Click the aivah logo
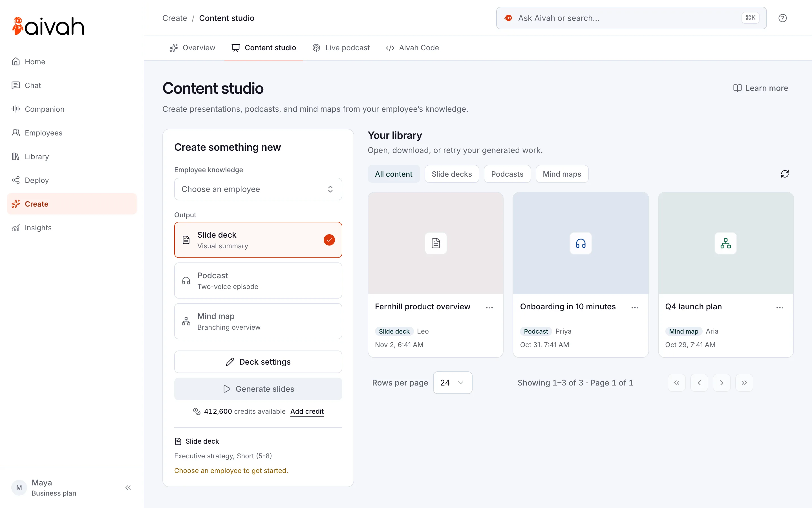 [x=48, y=26]
